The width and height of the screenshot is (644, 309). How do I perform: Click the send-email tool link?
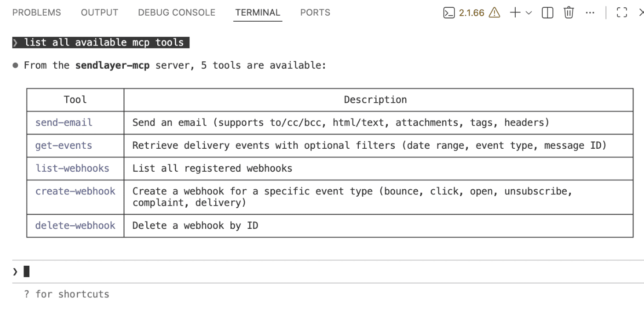coord(63,122)
